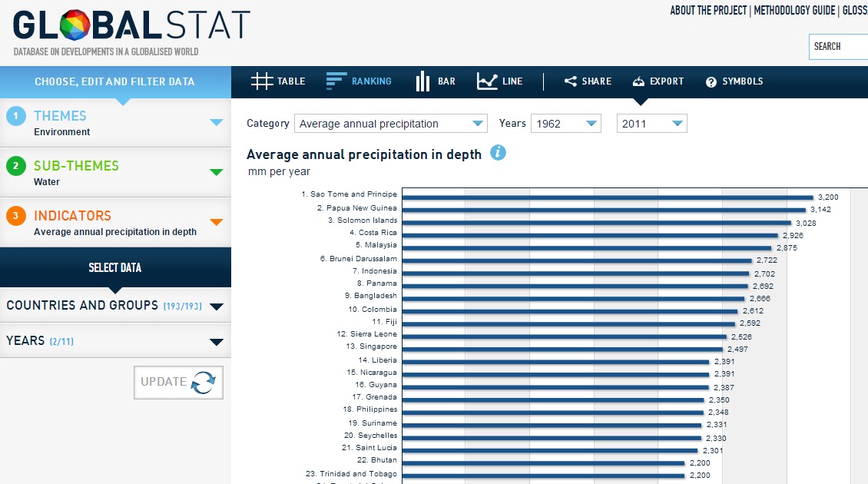Screen dimensions: 868x484
Task: Open the Symbols help icon
Action: pyautogui.click(x=711, y=82)
